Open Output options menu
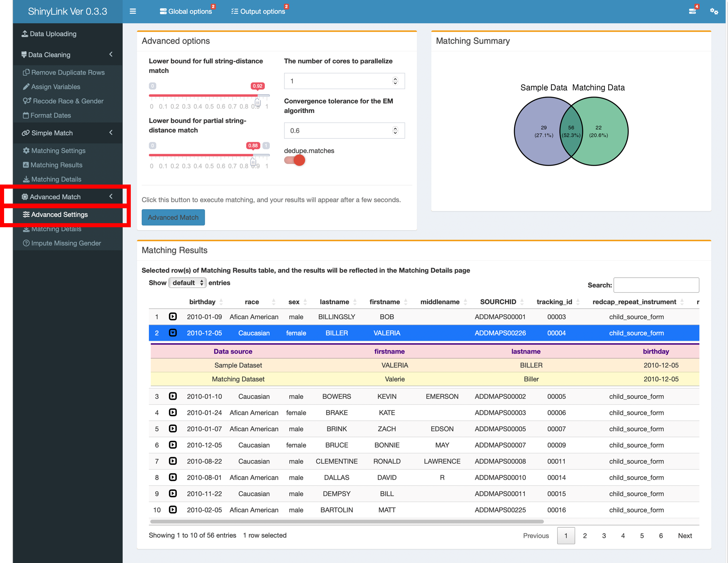728x563 pixels. [x=258, y=11]
